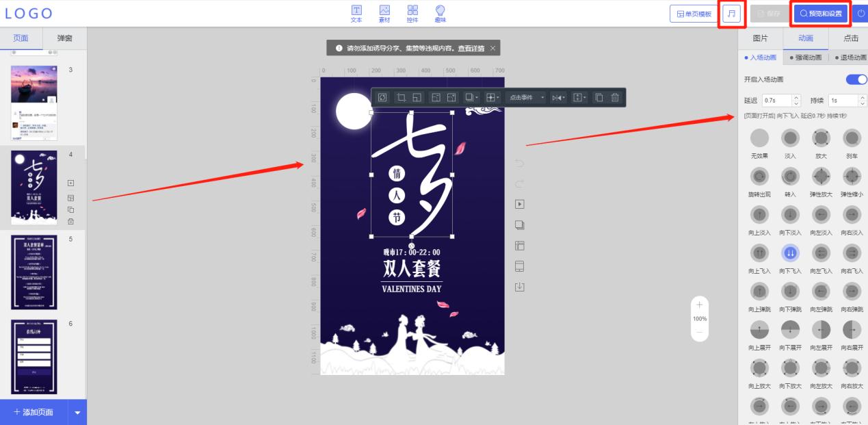The width and height of the screenshot is (868, 425).
Task: Open the 单页模板 single page templates
Action: tap(693, 13)
